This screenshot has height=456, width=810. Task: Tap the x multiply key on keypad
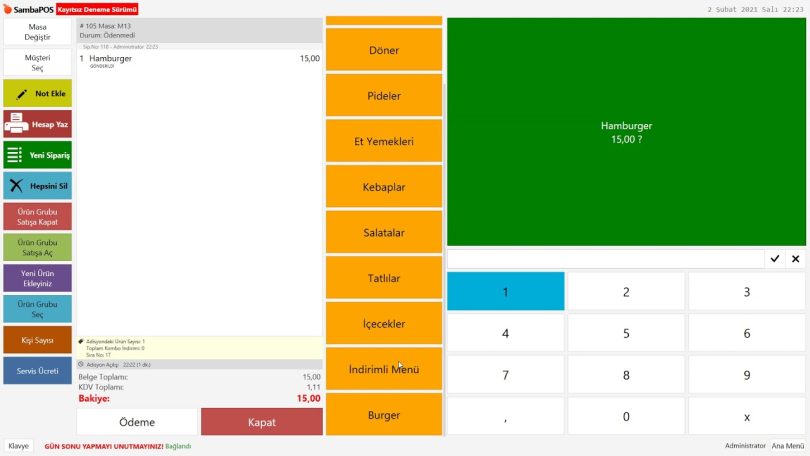point(746,416)
